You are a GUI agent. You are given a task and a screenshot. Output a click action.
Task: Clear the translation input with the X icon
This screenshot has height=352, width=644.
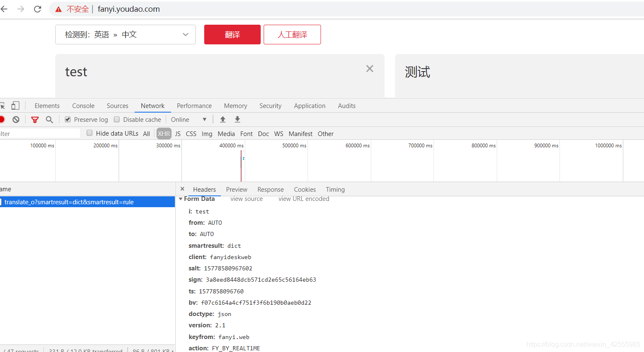coord(369,69)
